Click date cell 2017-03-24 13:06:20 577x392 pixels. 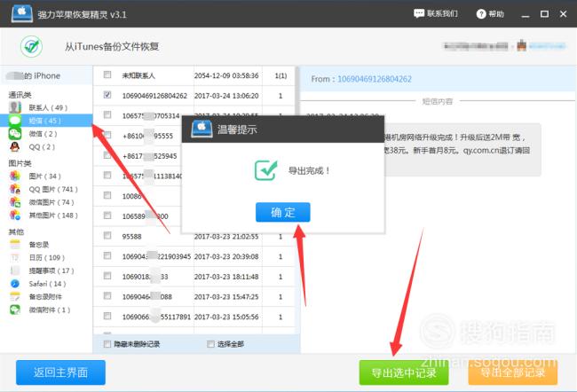[226, 96]
